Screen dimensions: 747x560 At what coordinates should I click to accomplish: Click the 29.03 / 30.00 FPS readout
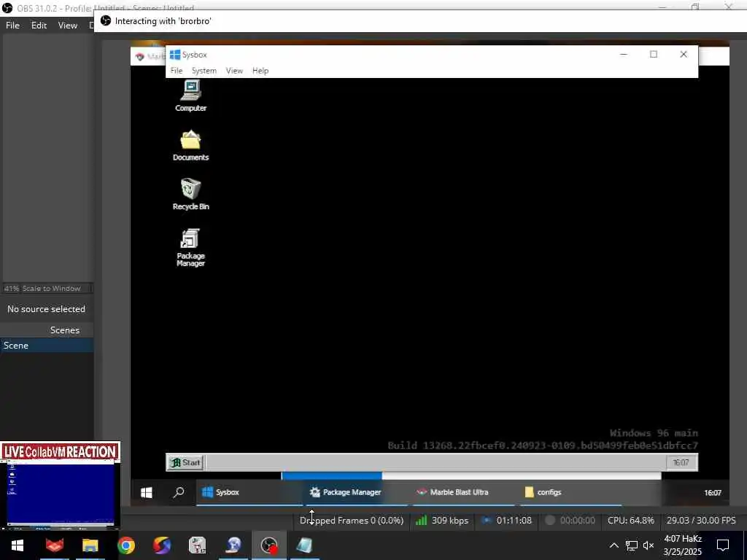point(701,521)
